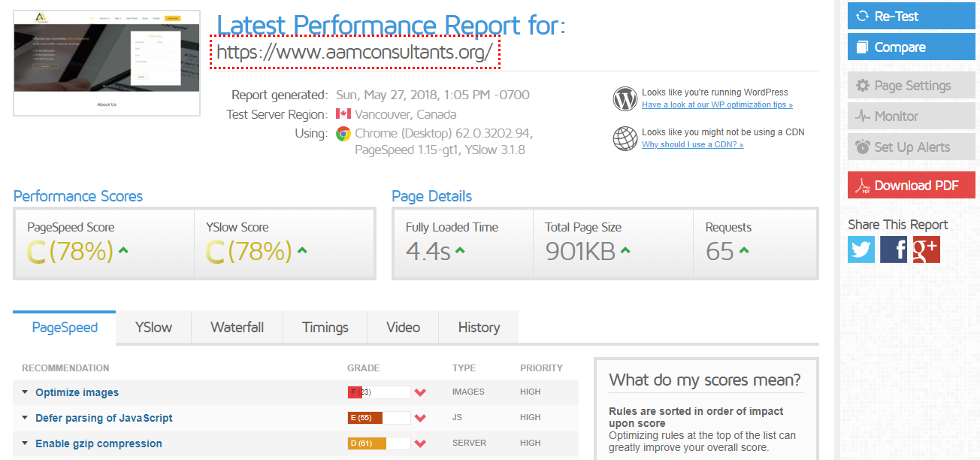Viewport: 980px width, 460px height.
Task: Open the Waterfall tab
Action: (x=237, y=327)
